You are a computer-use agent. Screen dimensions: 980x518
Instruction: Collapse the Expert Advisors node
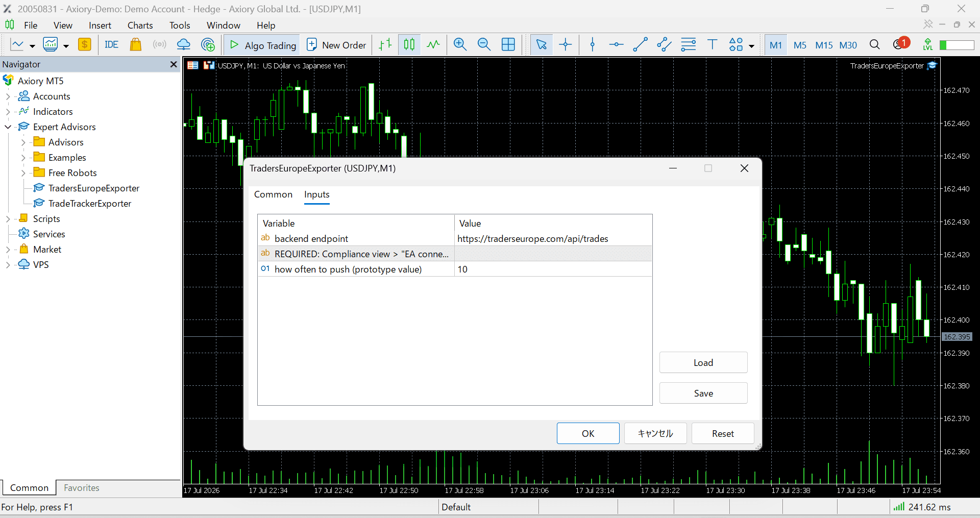click(x=8, y=127)
